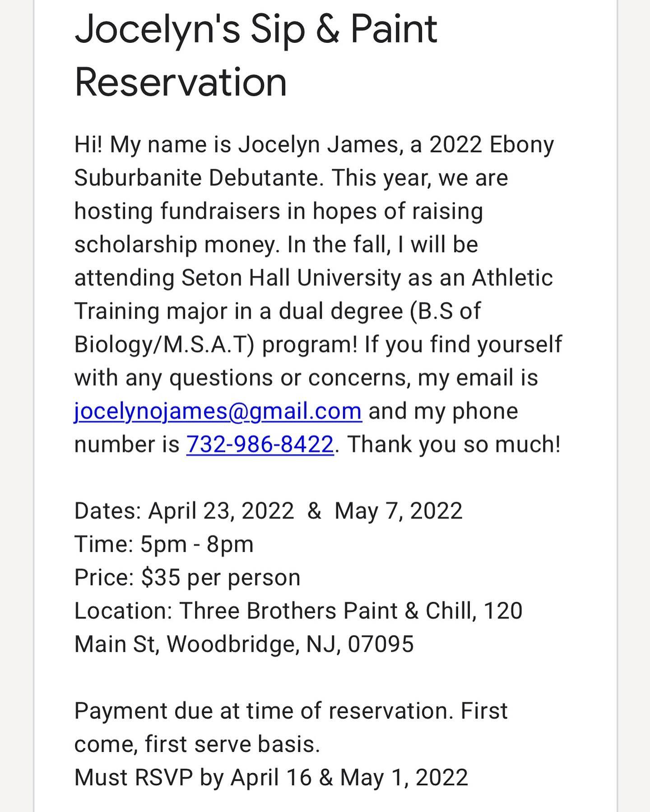The height and width of the screenshot is (812, 650).
Task: Click the Thank you so much! text
Action: 454,444
